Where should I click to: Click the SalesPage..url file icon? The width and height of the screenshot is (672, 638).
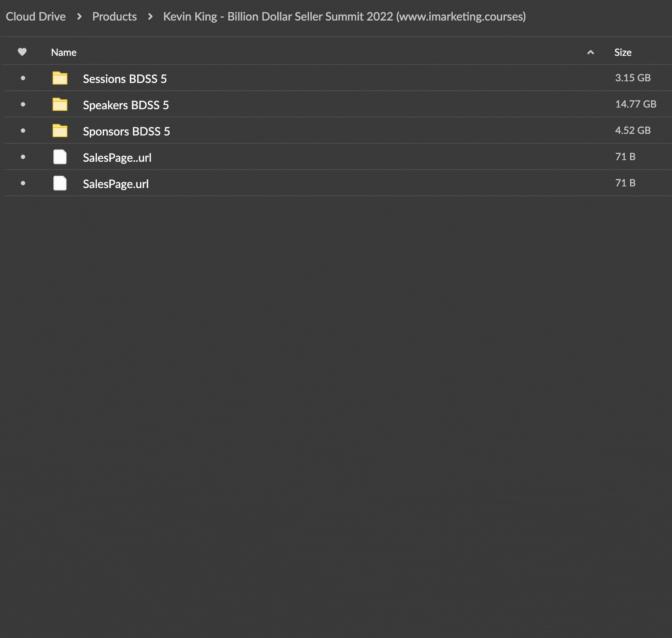tap(60, 157)
